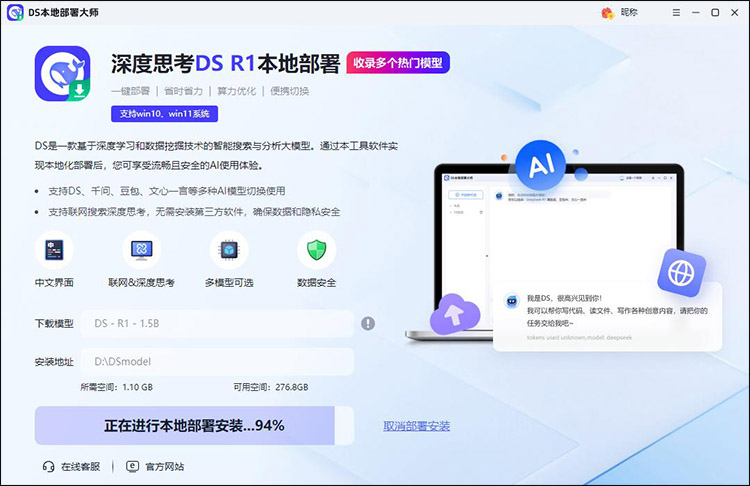Click the 我是DS, 很高兴见到你! chat text
This screenshot has width=750, height=486.
564,298
